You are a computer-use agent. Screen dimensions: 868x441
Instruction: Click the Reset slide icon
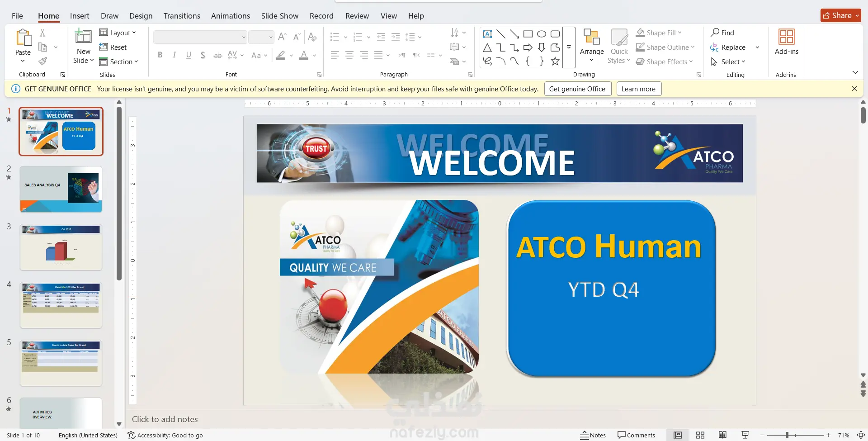[x=104, y=47]
